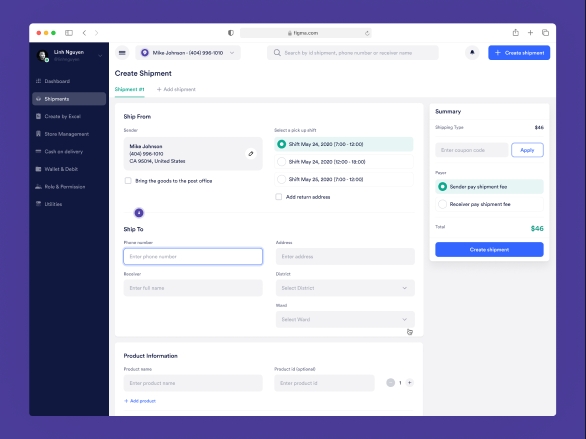
Task: Click the Enter coupon code field
Action: click(x=472, y=150)
